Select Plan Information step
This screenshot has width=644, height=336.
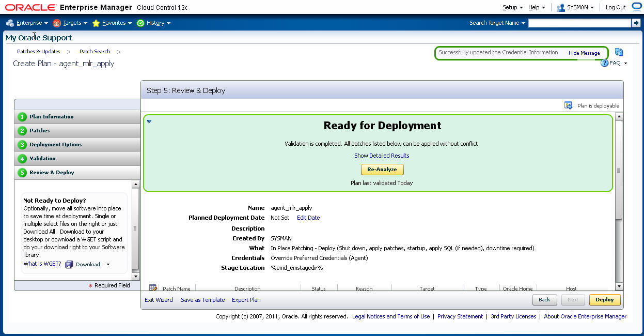coord(77,117)
